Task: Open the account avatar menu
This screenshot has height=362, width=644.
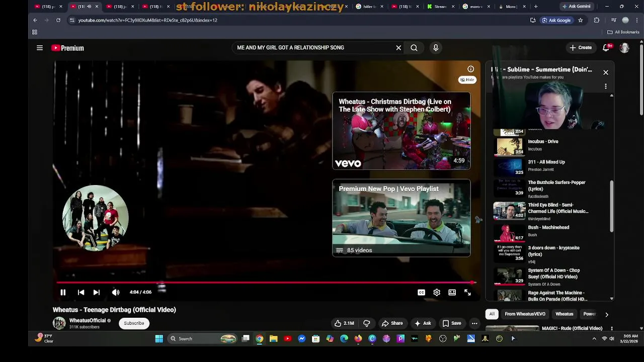Action: 624,48
